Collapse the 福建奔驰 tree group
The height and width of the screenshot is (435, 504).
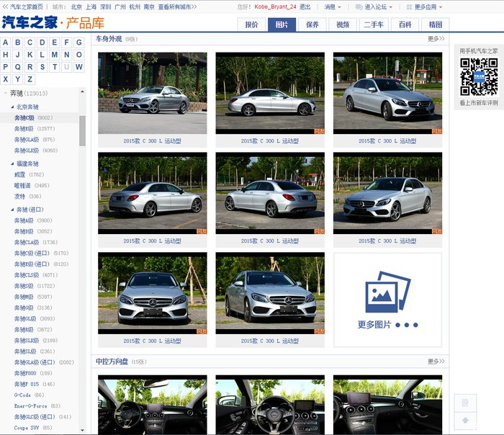tap(12, 163)
